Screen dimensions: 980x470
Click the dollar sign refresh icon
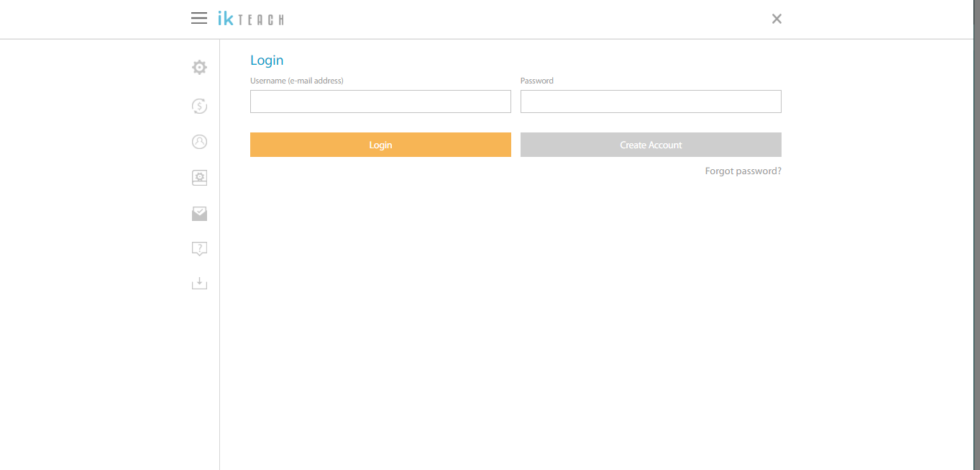point(199,106)
